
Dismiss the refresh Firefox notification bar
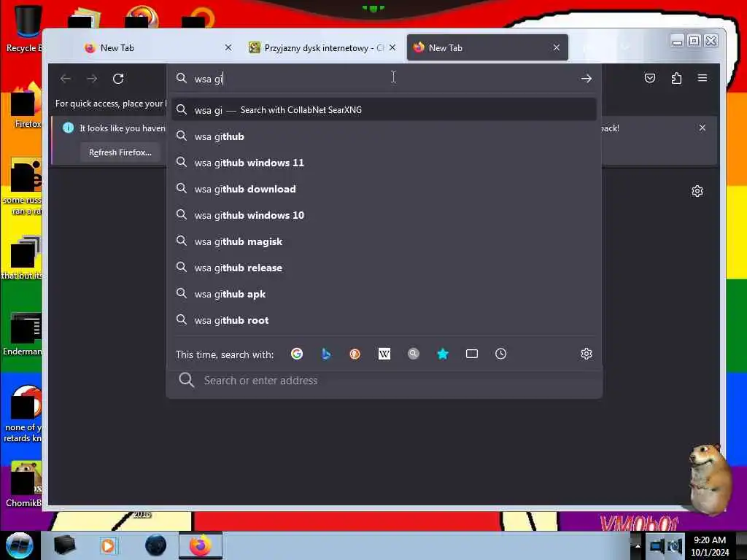click(x=703, y=128)
